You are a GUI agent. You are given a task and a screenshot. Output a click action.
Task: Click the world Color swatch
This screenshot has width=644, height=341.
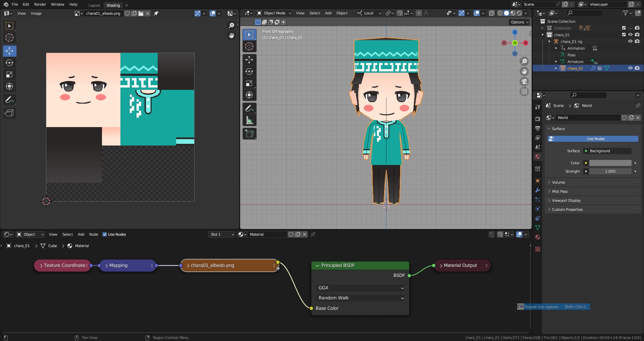tap(610, 163)
